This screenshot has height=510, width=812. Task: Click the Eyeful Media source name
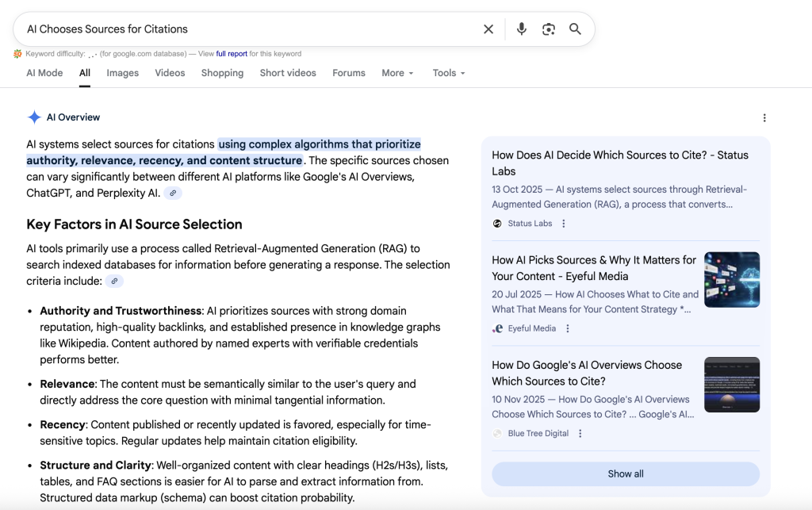point(532,329)
